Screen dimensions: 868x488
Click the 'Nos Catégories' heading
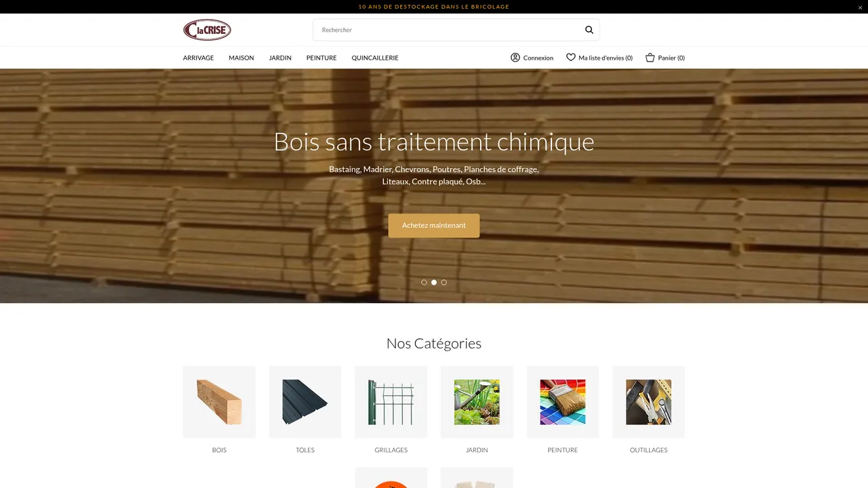click(434, 344)
